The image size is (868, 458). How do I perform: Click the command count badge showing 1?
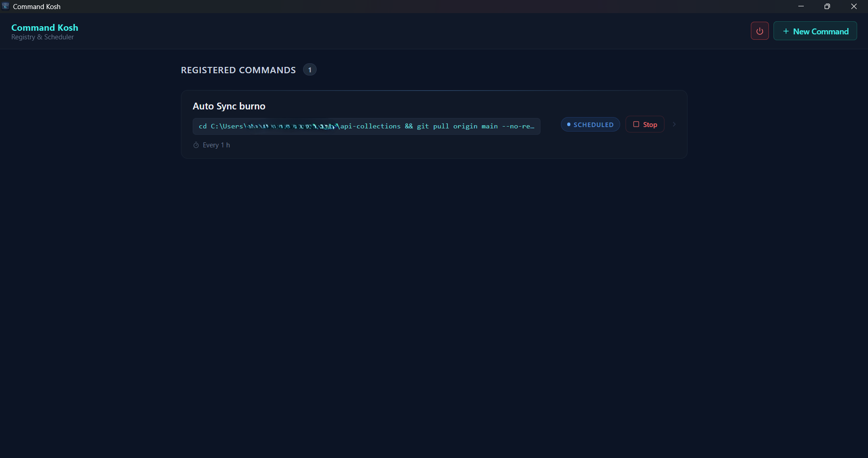(x=309, y=70)
